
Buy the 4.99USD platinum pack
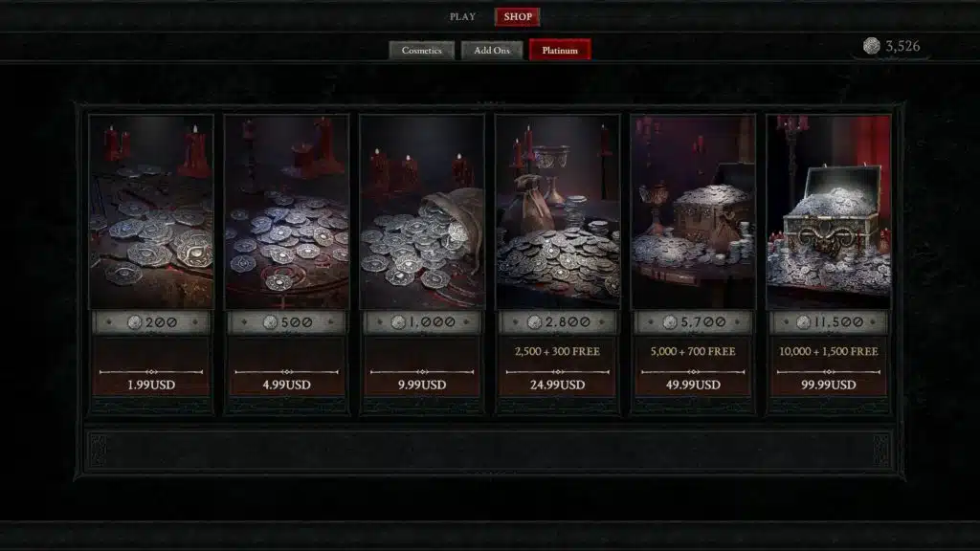click(x=286, y=385)
